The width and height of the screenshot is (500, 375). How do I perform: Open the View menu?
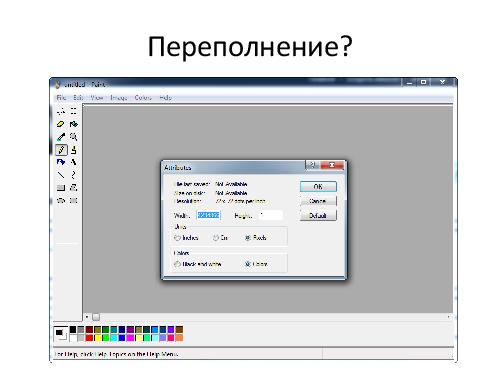coord(97,98)
